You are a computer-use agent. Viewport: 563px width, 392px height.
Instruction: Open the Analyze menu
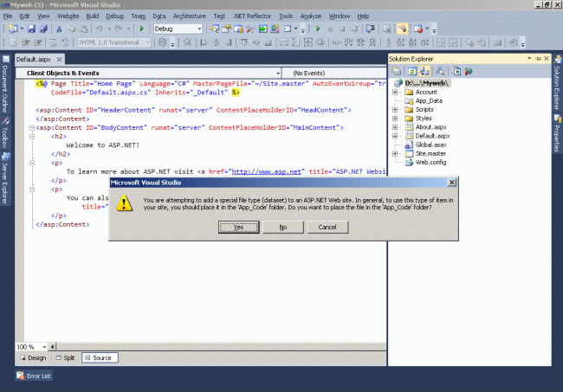[311, 16]
